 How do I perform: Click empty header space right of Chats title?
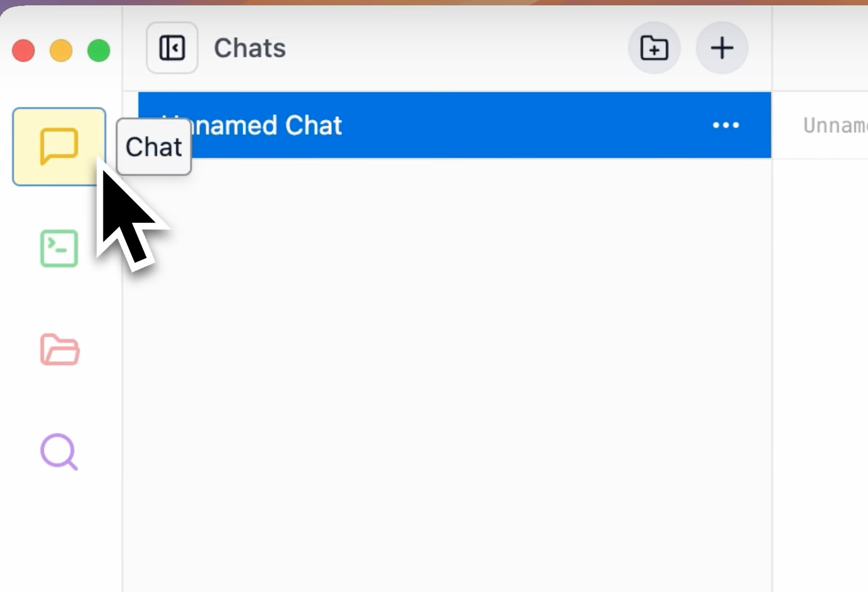click(455, 48)
